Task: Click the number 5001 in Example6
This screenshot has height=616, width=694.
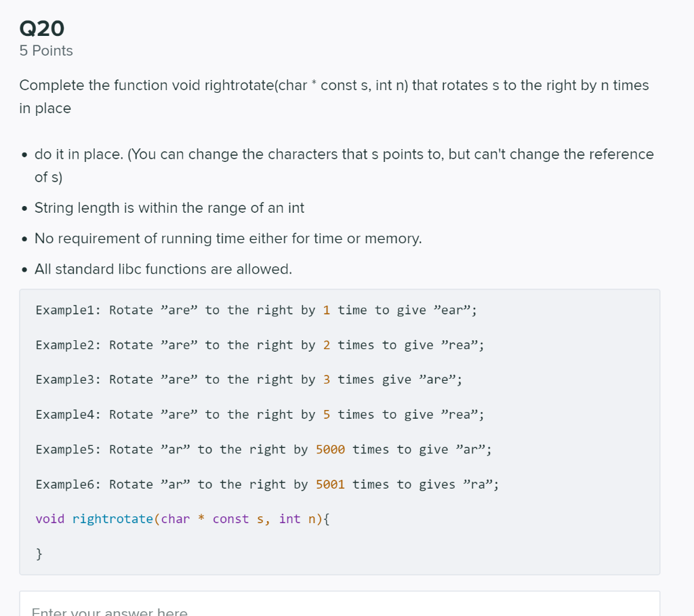Action: [x=330, y=485]
